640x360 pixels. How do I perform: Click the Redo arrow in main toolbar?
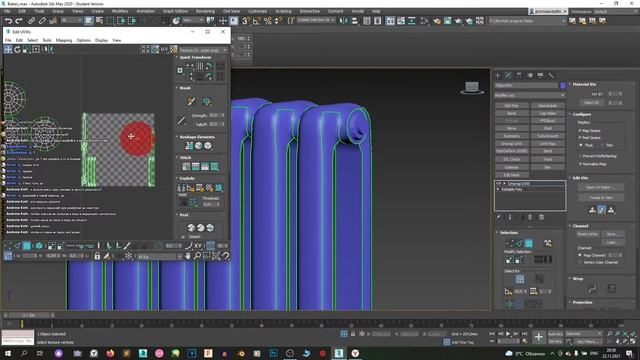pyautogui.click(x=19, y=21)
